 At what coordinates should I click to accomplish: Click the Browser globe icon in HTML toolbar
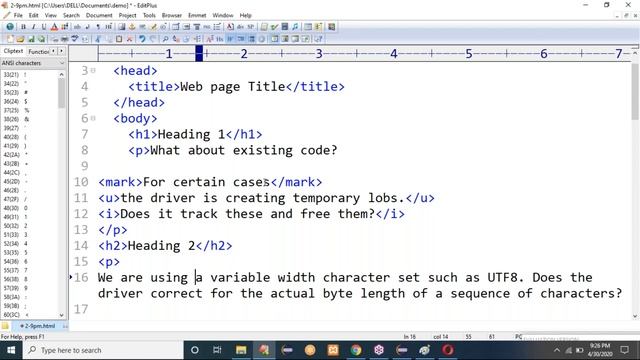point(10,27)
